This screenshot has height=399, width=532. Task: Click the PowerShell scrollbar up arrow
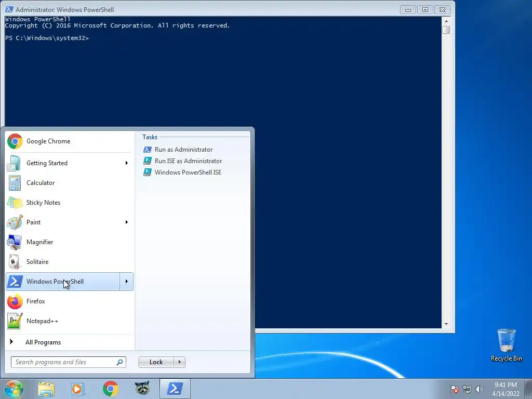(446, 21)
